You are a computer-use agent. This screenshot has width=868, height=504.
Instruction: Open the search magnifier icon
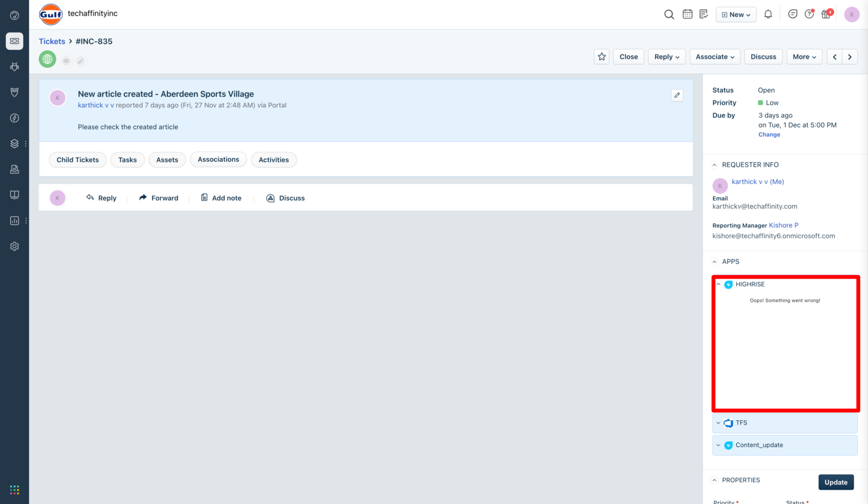(x=669, y=14)
